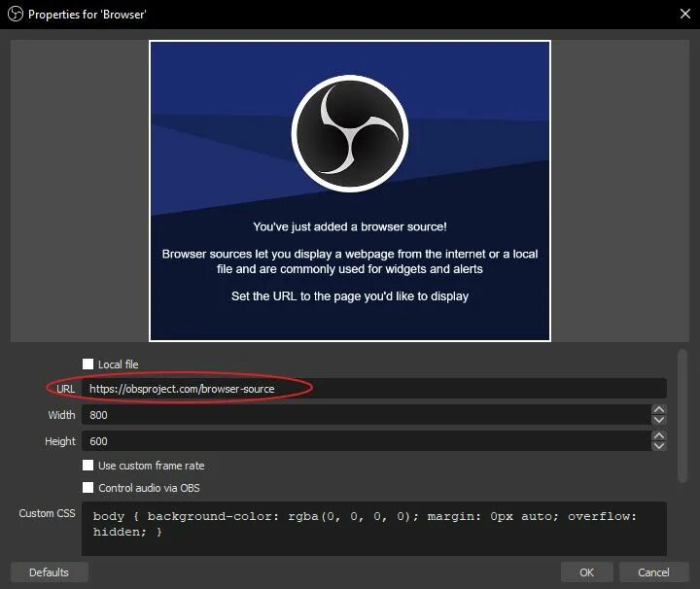The width and height of the screenshot is (700, 589).
Task: Click the Width value field
Action: click(x=367, y=415)
